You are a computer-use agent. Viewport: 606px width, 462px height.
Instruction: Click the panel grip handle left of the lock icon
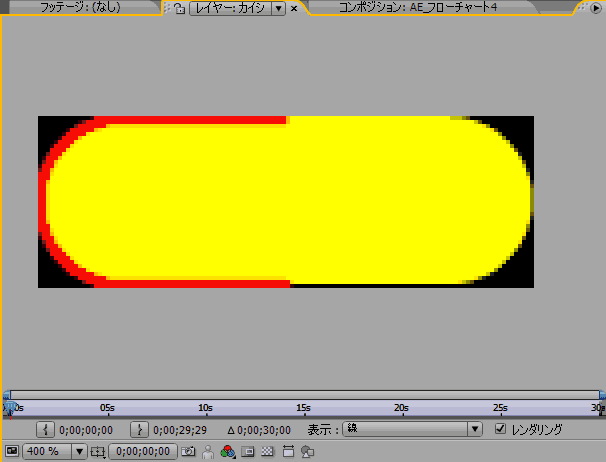(167, 8)
